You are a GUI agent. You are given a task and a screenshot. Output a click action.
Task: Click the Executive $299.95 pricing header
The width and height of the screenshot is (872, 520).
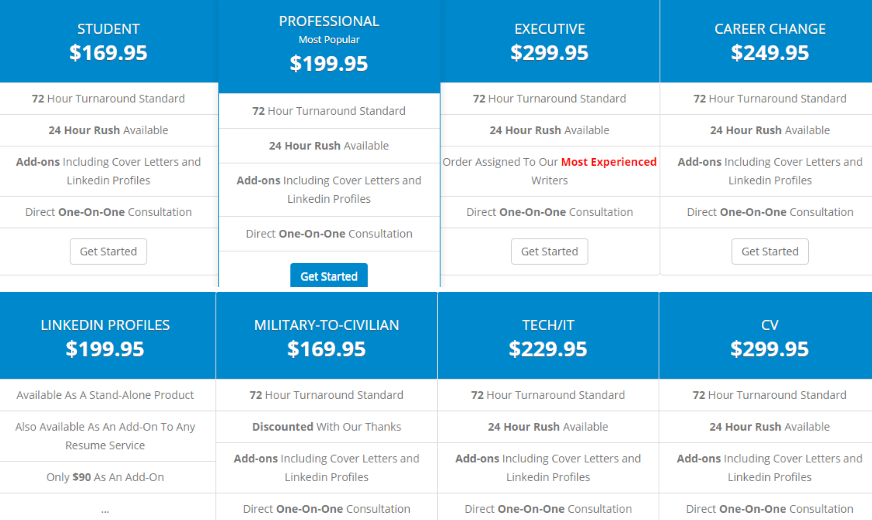click(x=549, y=41)
